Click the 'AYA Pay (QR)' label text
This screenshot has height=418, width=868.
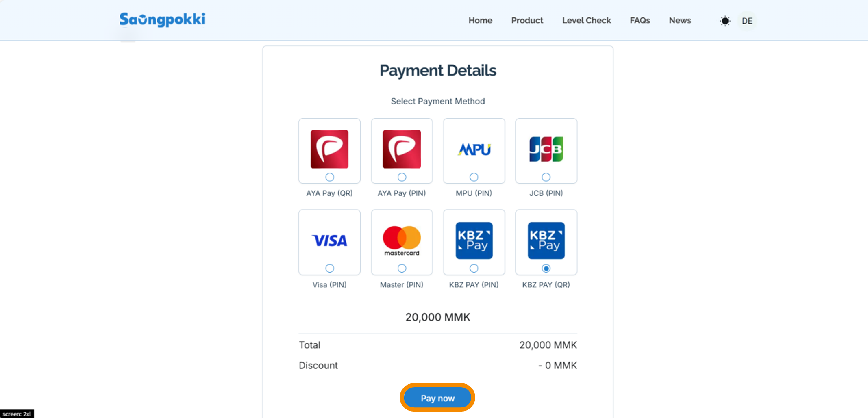[329, 193]
